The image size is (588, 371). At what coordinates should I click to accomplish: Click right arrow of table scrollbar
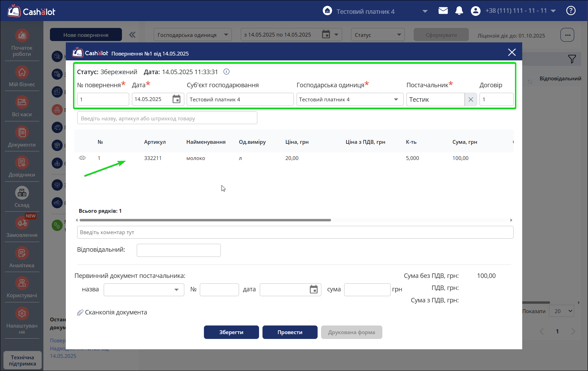(x=511, y=220)
